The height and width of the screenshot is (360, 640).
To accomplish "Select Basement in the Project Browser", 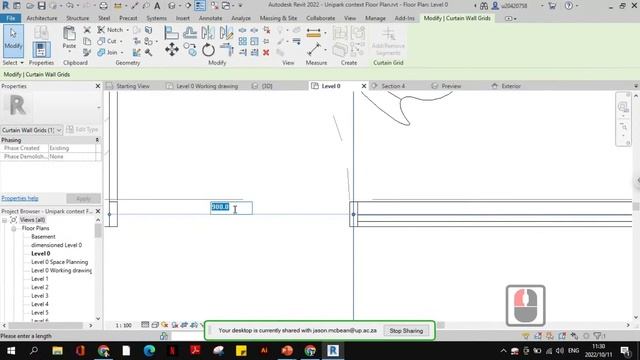I will 43,237.
